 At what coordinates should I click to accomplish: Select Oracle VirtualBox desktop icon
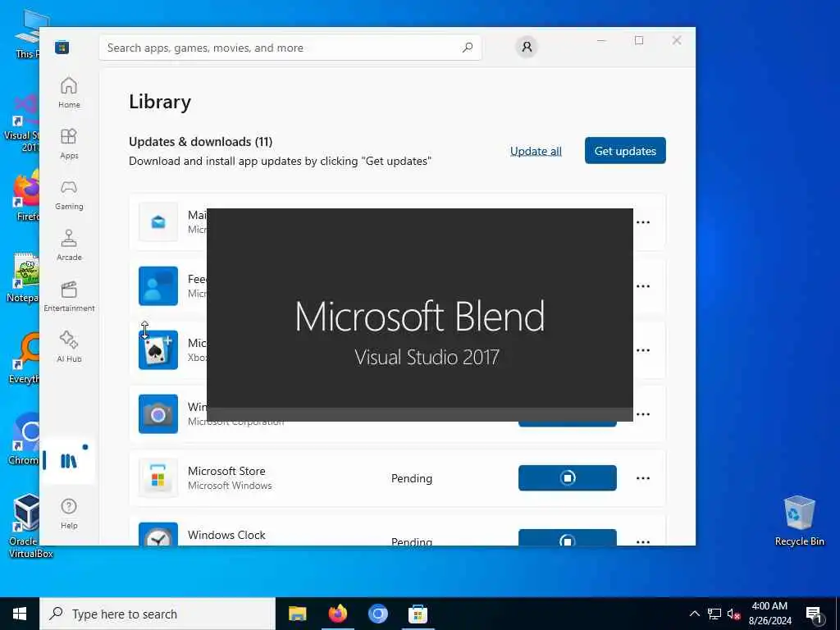click(29, 526)
